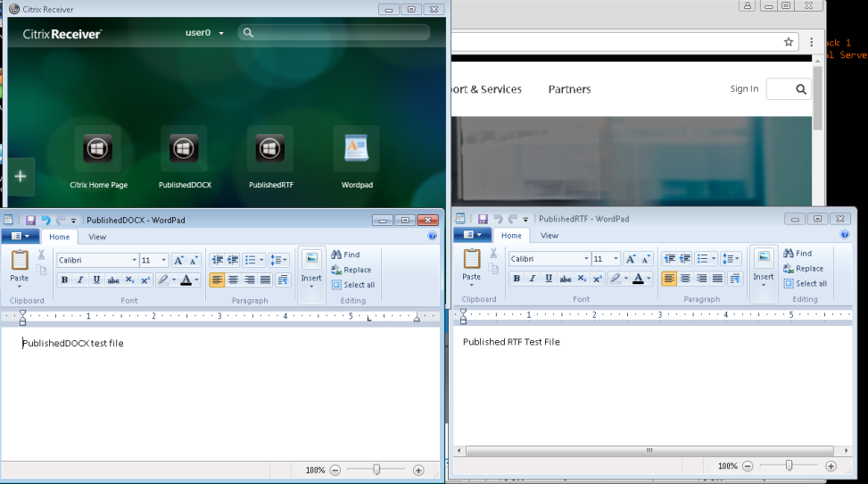Image resolution: width=868 pixels, height=484 pixels.
Task: Open browser three-dot menu
Action: [x=811, y=42]
